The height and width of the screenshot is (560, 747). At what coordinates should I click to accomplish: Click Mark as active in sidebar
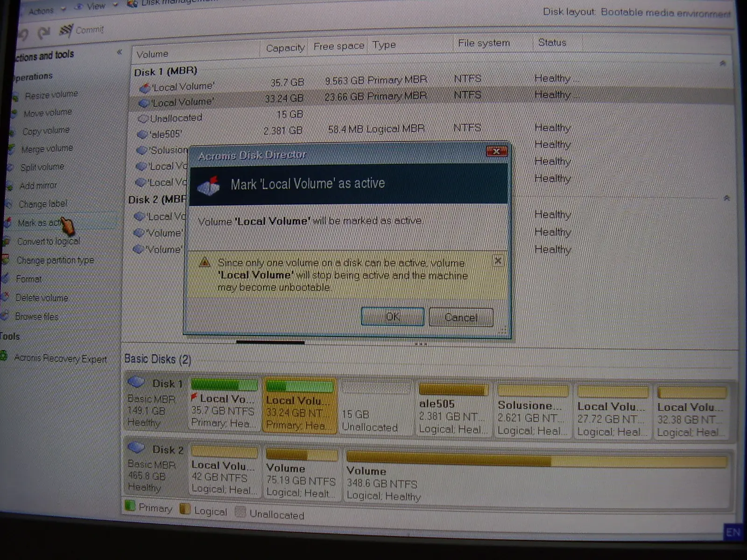click(40, 223)
